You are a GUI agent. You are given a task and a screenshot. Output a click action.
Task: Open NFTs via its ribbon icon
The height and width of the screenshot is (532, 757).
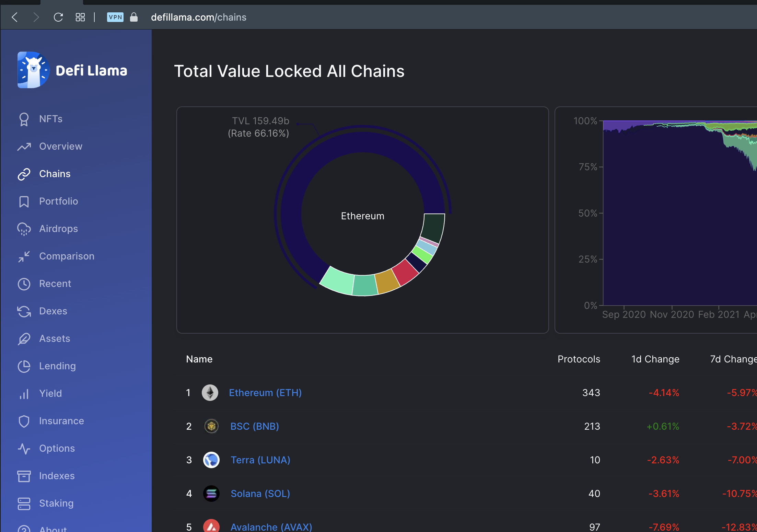click(24, 119)
